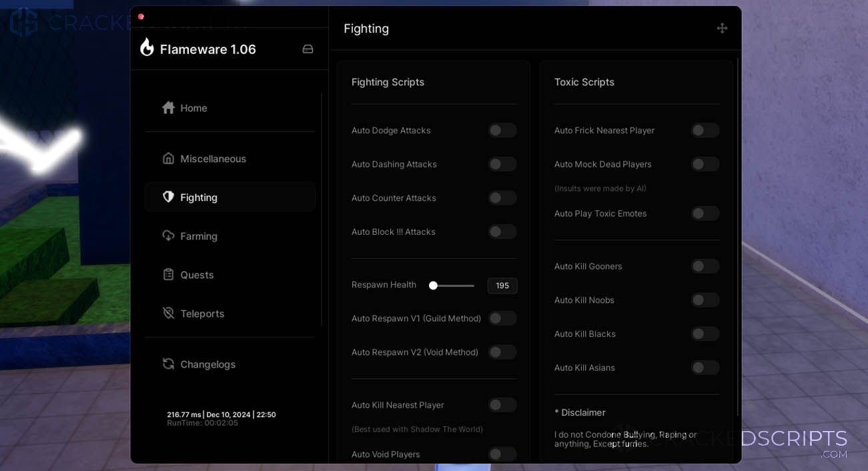Image resolution: width=868 pixels, height=471 pixels.
Task: Click the Respawn Health value field showing 195
Action: [x=502, y=286]
